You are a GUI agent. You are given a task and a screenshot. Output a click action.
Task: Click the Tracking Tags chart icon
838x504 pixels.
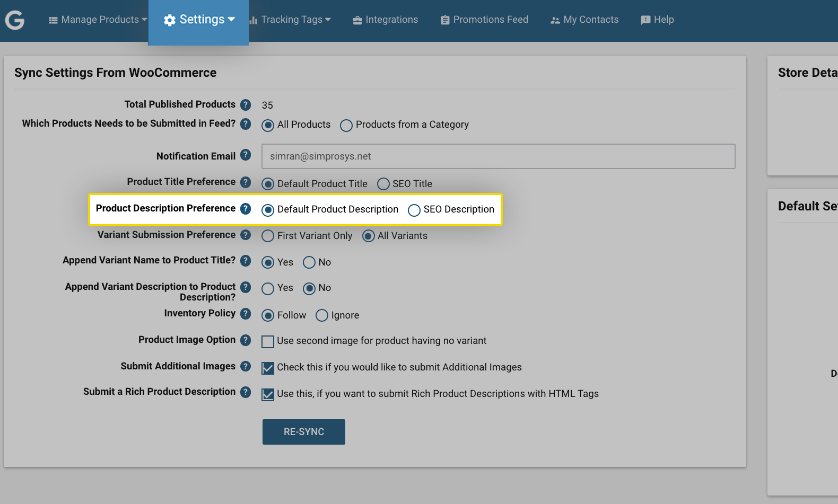[x=254, y=20]
